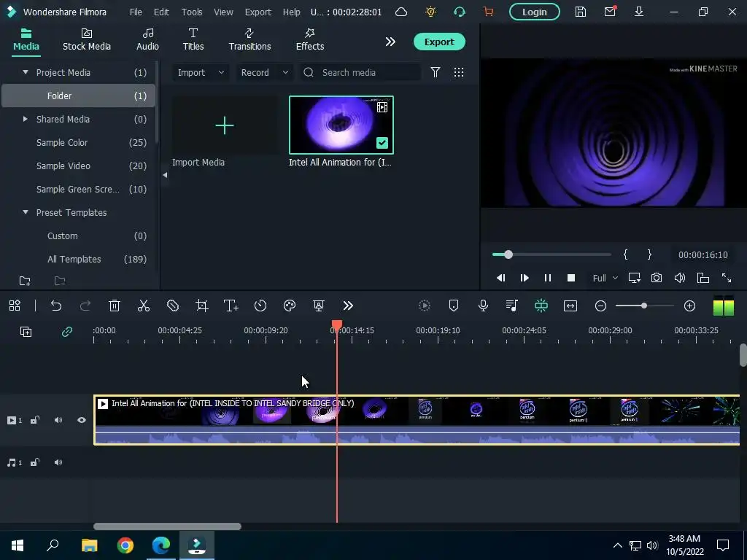Select the Split scissors tool

pos(144,306)
